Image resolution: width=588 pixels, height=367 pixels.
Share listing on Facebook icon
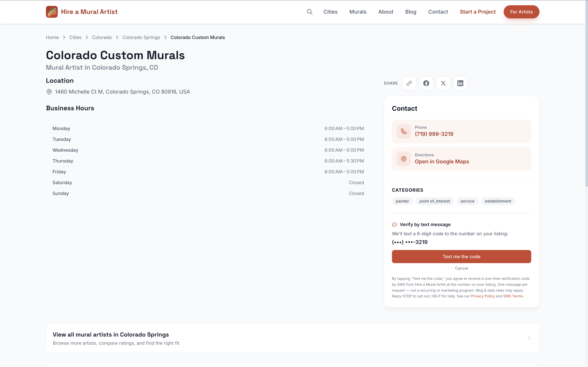click(x=426, y=83)
